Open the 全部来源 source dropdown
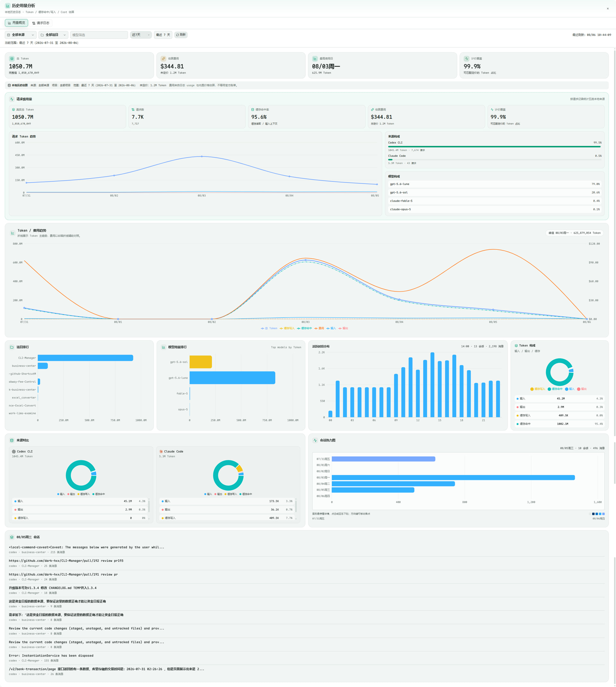Screen dimensions: 616x687 point(21,35)
